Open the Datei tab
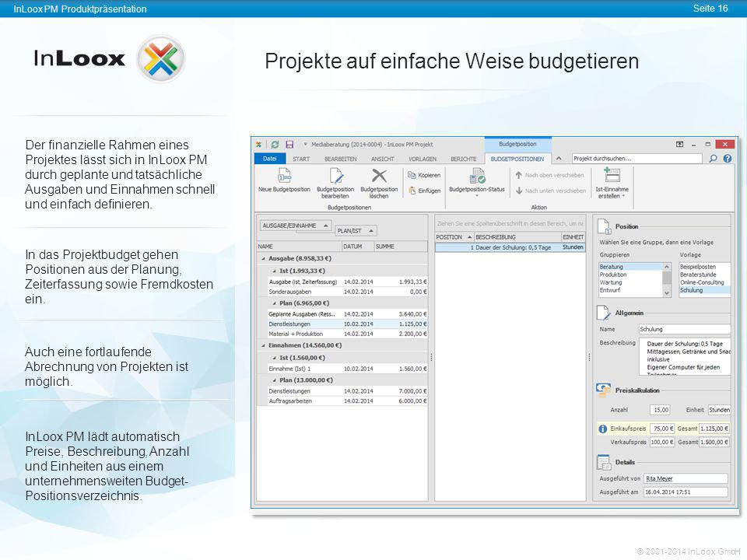The height and width of the screenshot is (560, 747). (270, 159)
